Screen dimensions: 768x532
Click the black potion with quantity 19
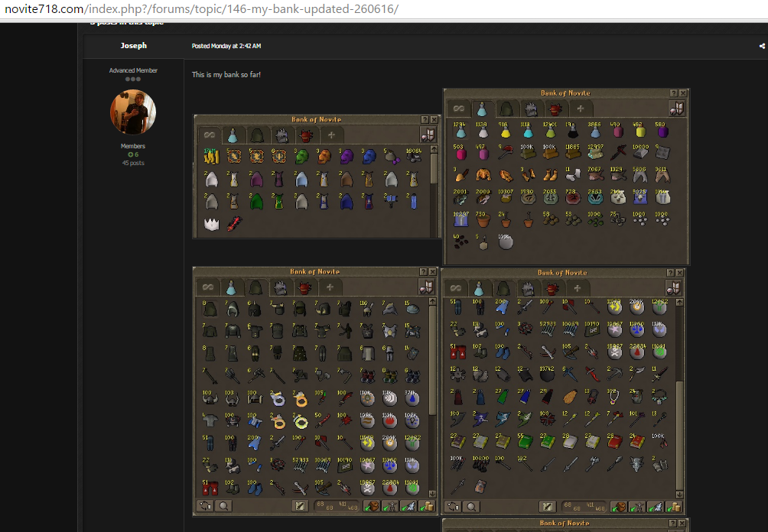click(572, 131)
